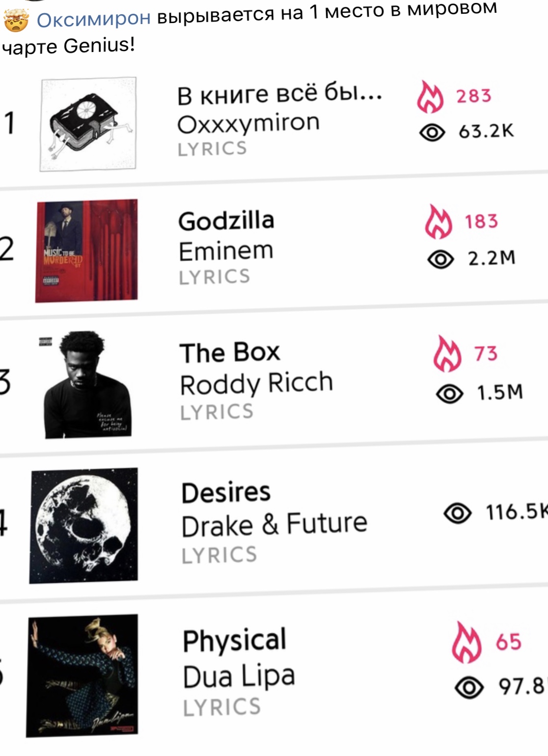Click the flame icon next to 65
This screenshot has height=756, width=548.
[x=466, y=642]
